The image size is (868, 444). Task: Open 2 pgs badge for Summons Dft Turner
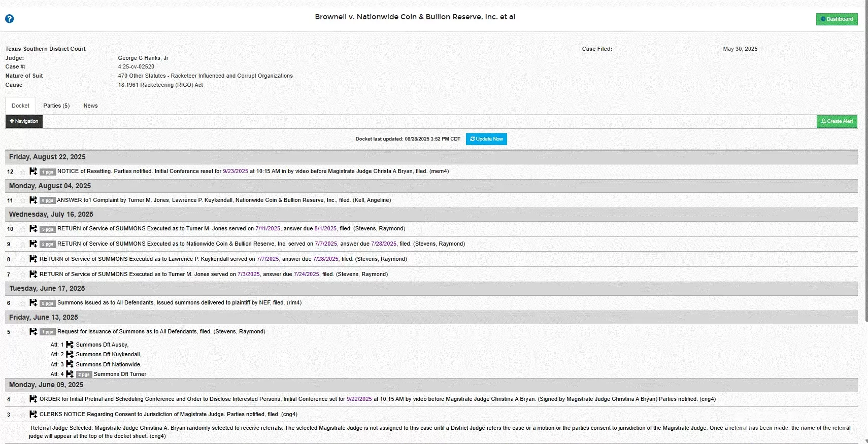click(x=84, y=375)
